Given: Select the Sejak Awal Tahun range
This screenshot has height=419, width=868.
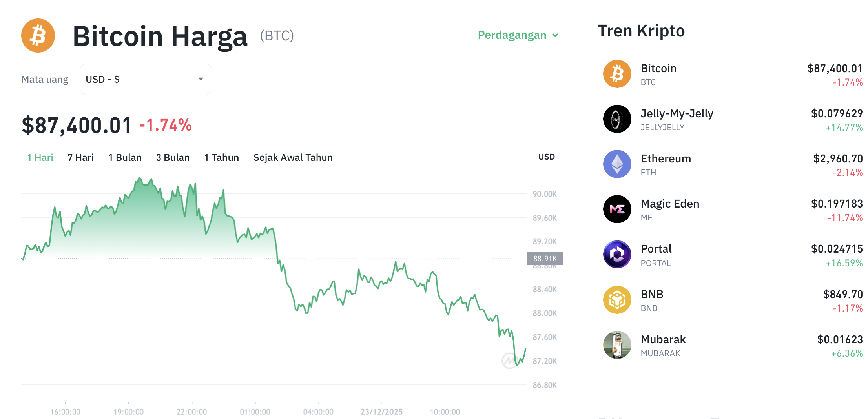Looking at the screenshot, I should click(293, 157).
